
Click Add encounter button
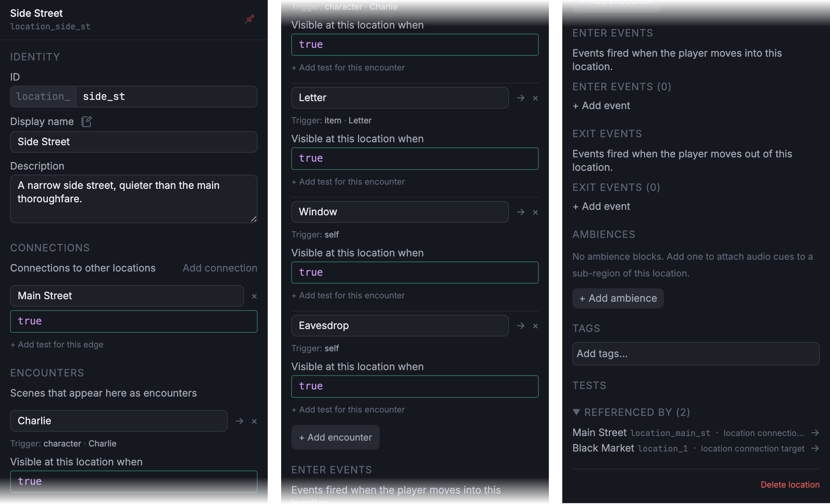[x=335, y=437]
